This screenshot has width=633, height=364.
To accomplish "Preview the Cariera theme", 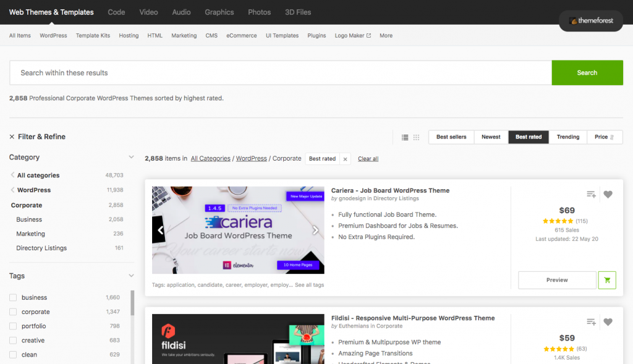I will 557,280.
